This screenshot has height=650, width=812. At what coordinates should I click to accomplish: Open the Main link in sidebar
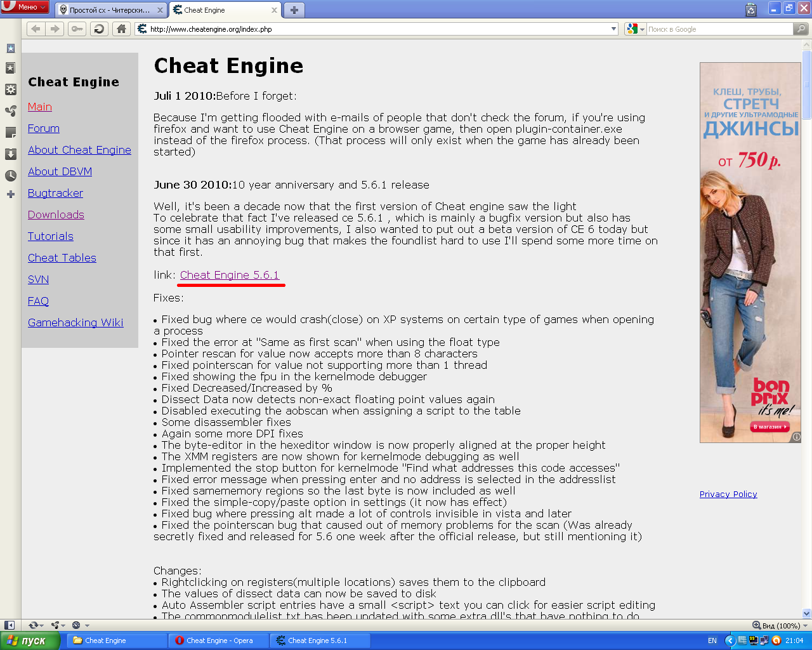point(40,107)
